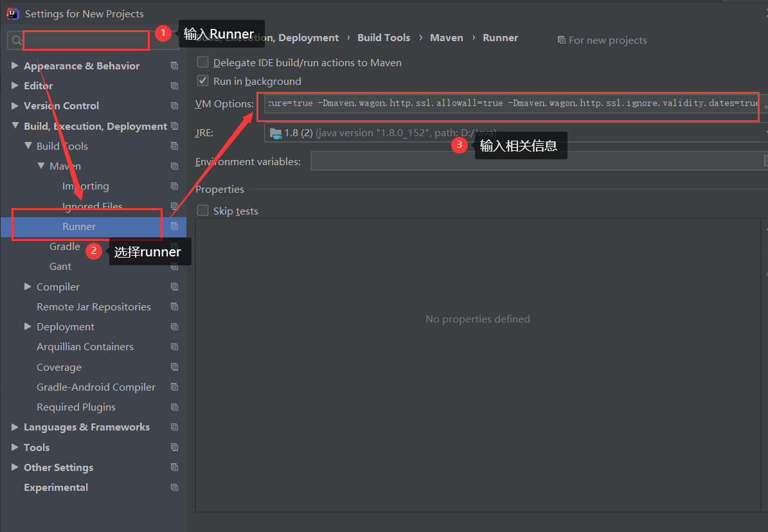Open Arquillian Containers page
768x532 pixels.
[85, 346]
